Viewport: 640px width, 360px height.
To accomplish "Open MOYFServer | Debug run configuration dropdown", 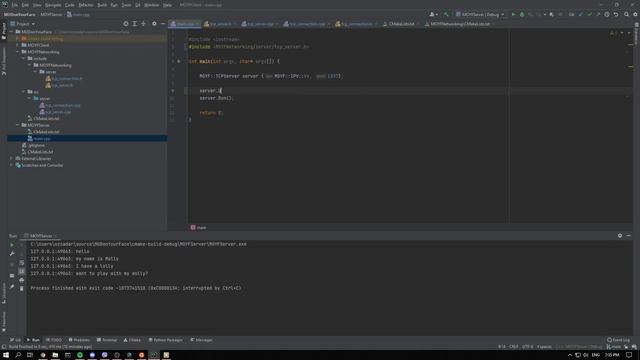I will 480,14.
